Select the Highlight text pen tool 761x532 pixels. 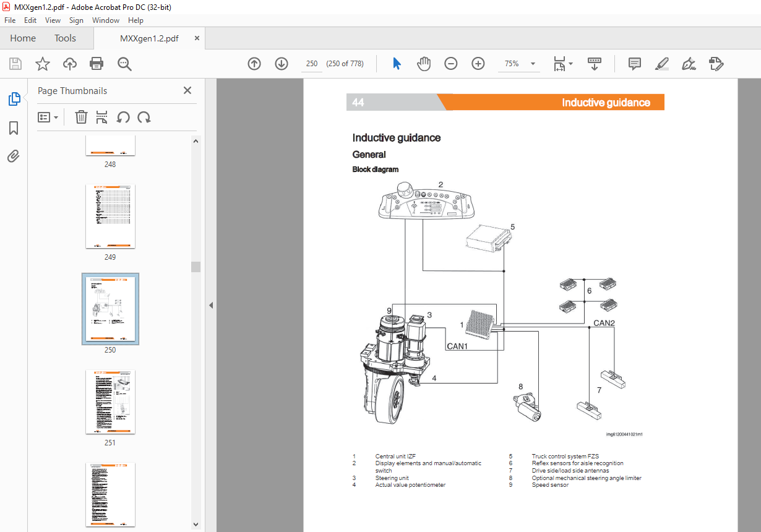(661, 64)
